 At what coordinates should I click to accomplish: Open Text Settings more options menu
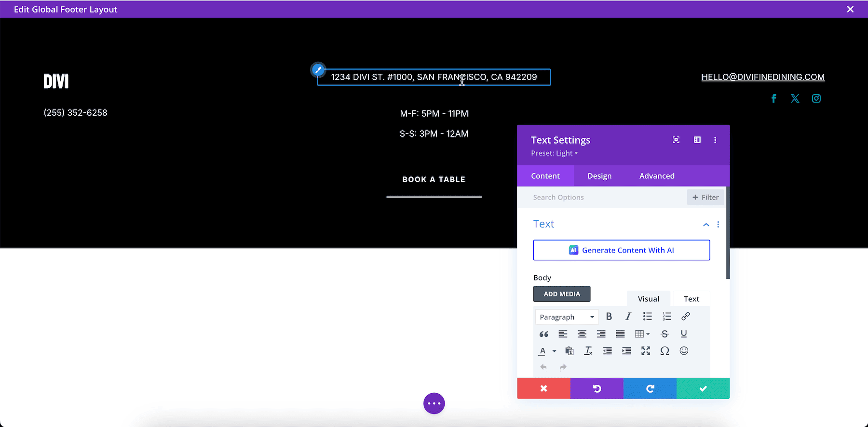click(715, 140)
